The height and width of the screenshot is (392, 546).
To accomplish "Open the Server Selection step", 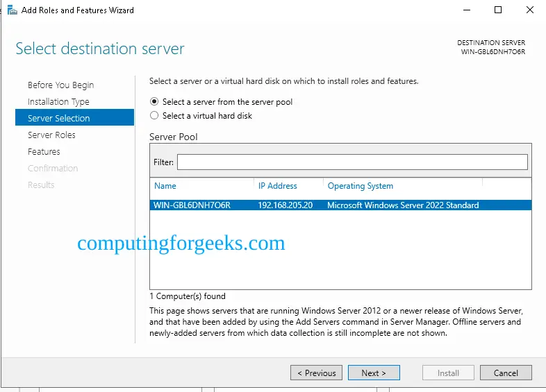I will tap(74, 117).
